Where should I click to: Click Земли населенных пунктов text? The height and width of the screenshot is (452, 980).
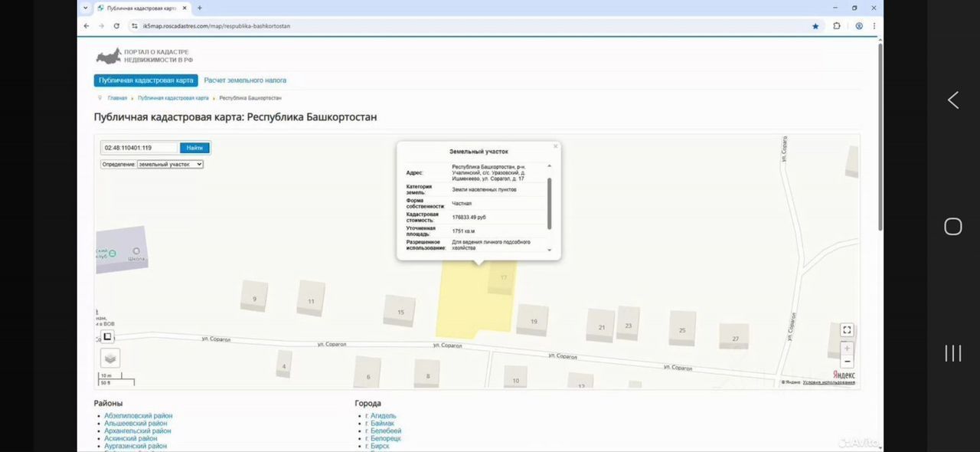(485, 189)
